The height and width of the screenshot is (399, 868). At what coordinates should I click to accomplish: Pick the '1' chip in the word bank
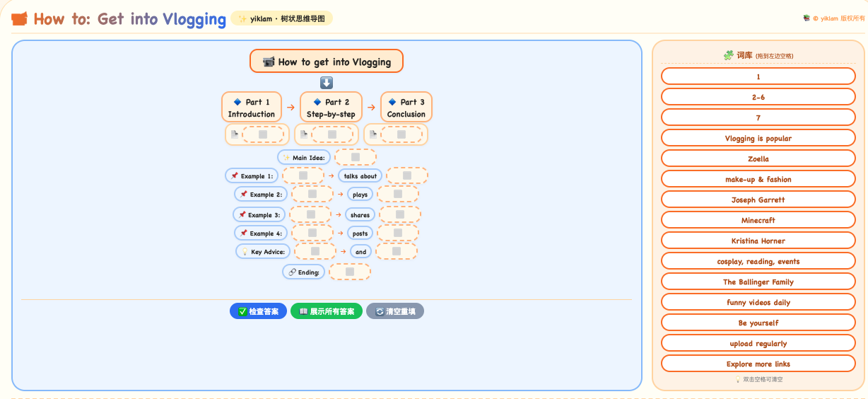coord(758,76)
